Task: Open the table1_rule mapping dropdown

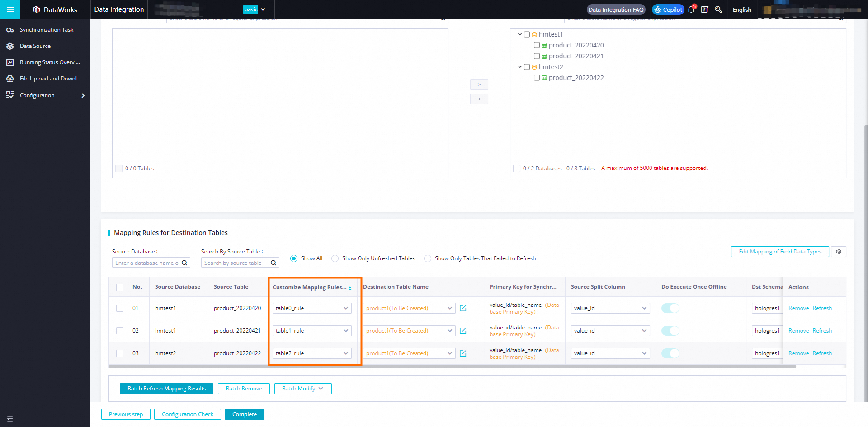Action: [312, 331]
